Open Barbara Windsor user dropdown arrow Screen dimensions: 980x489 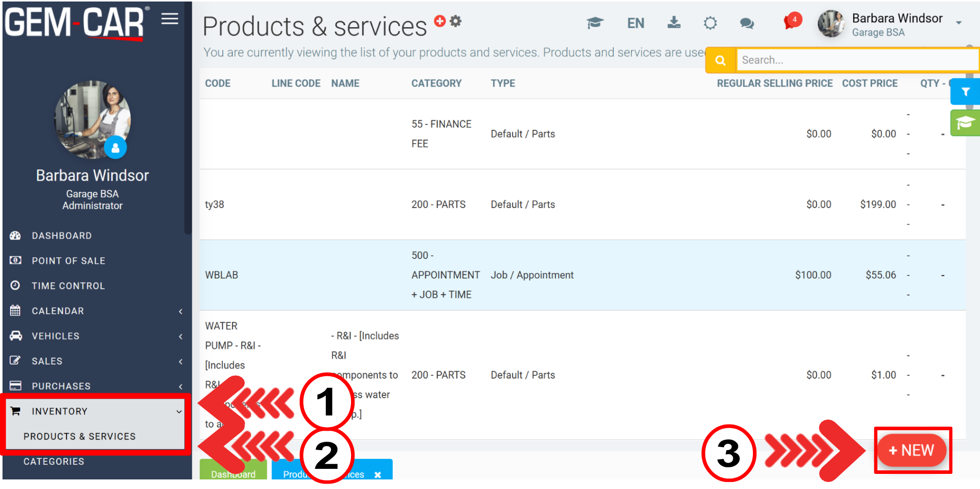958,23
